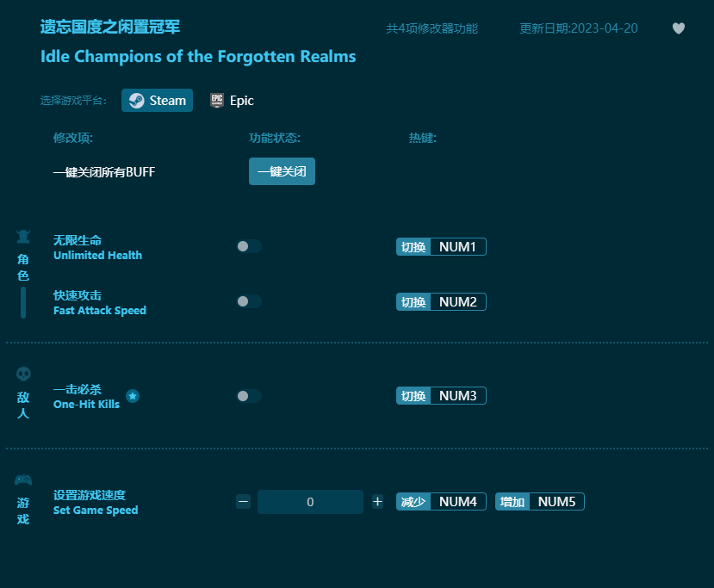Click the gamepad game category icon
This screenshot has height=588, width=714.
click(x=23, y=480)
